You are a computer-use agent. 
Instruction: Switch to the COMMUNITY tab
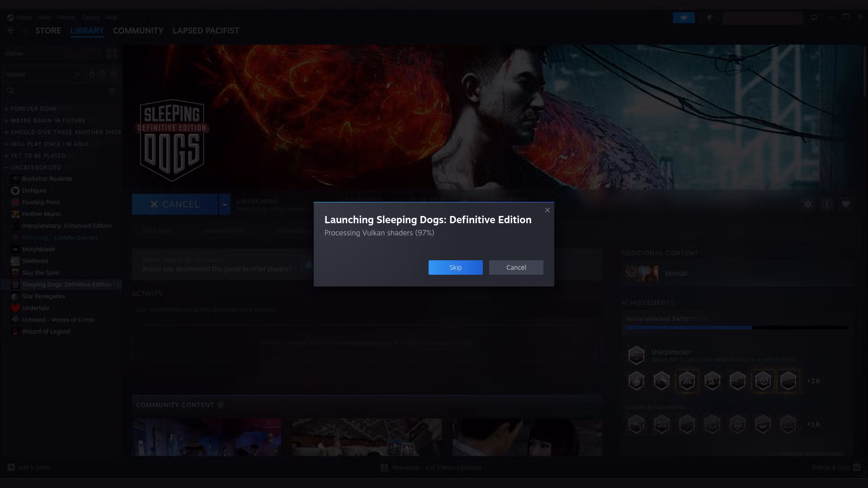138,31
